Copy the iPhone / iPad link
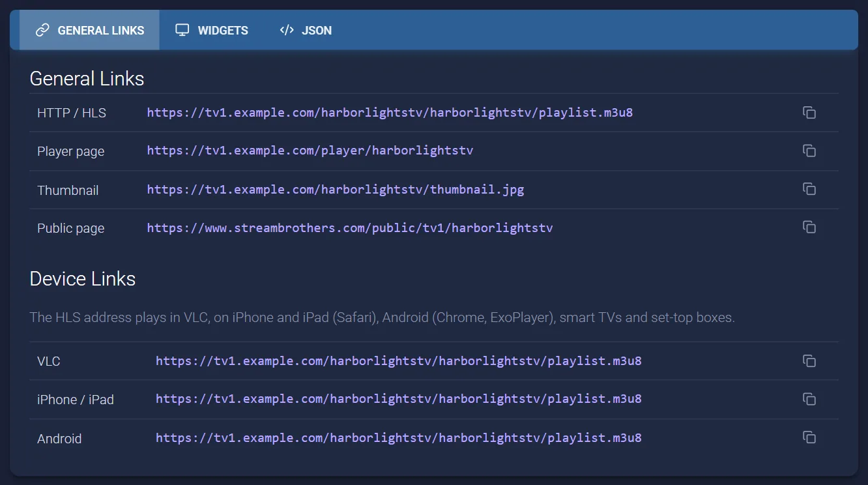The height and width of the screenshot is (485, 868). point(809,399)
